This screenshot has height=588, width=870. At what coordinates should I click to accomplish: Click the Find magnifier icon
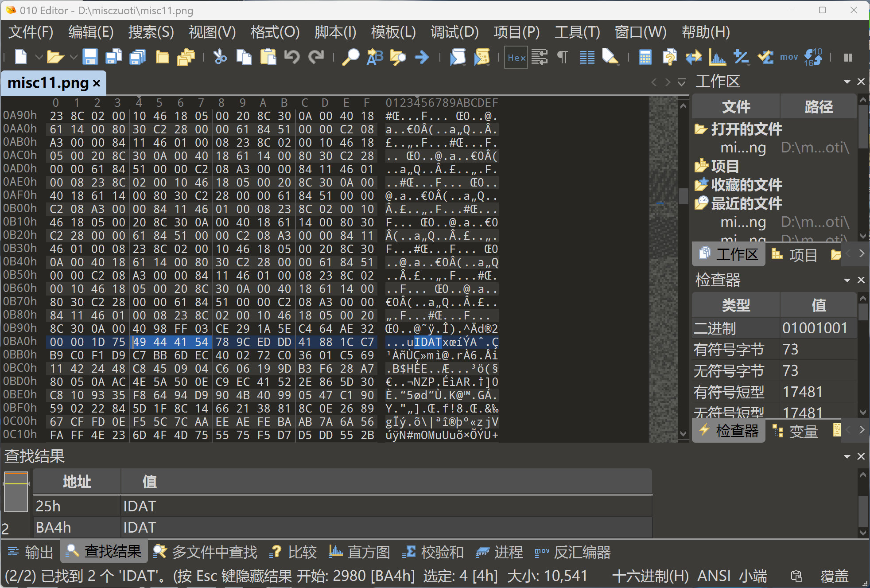(x=350, y=57)
